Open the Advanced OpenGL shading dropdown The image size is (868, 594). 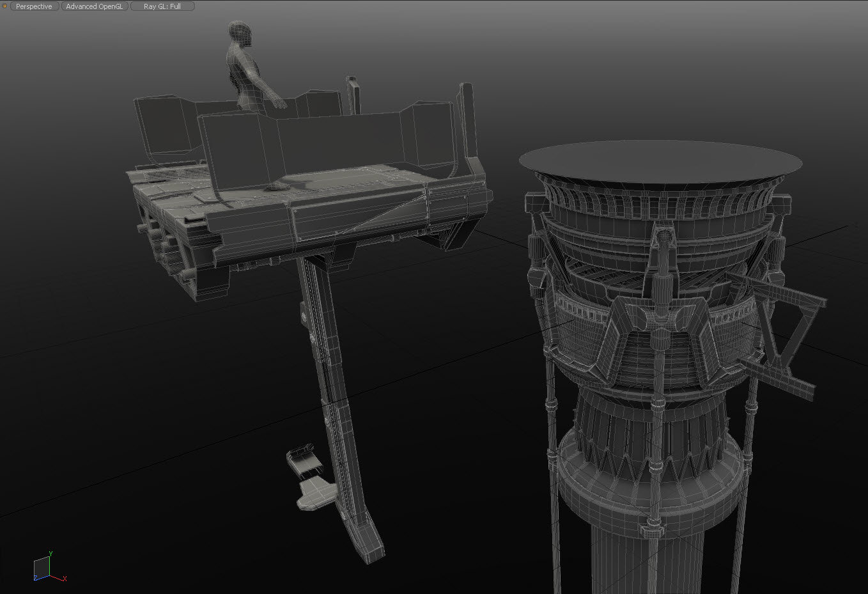coord(95,6)
